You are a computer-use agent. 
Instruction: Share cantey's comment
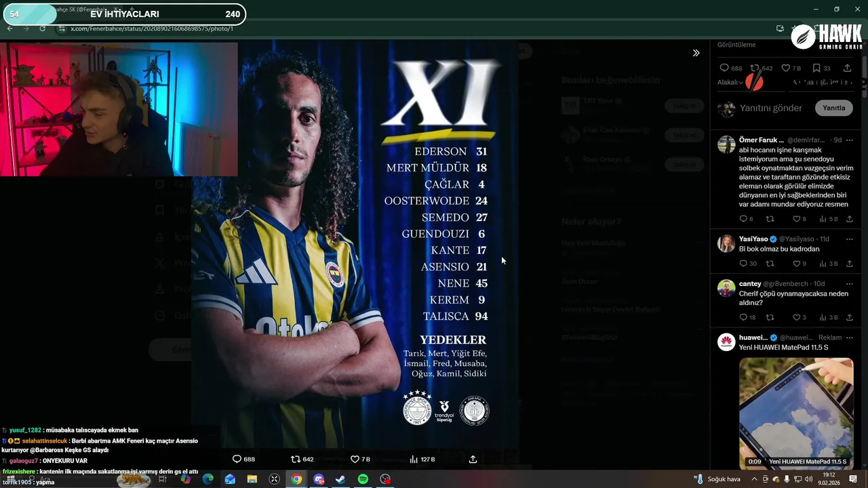(x=849, y=317)
